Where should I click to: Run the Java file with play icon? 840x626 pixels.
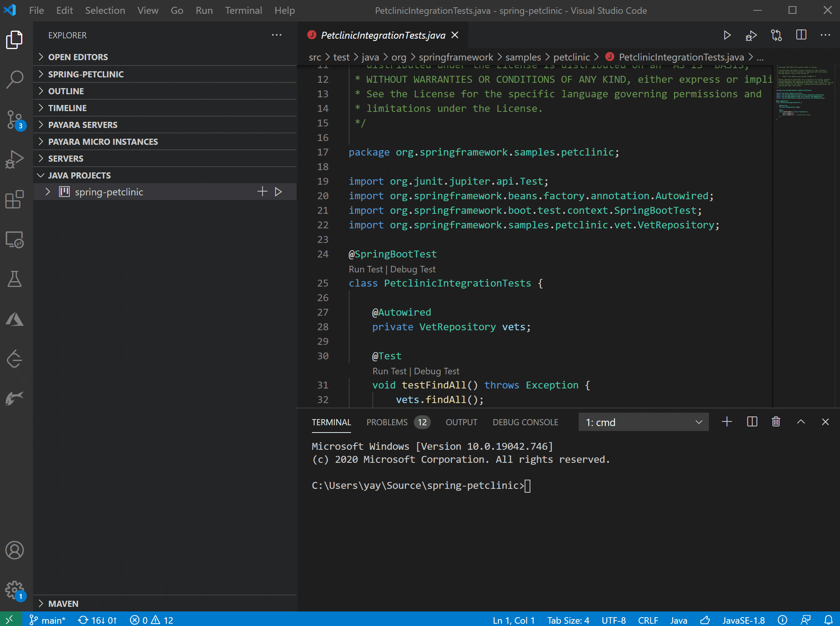click(x=727, y=35)
